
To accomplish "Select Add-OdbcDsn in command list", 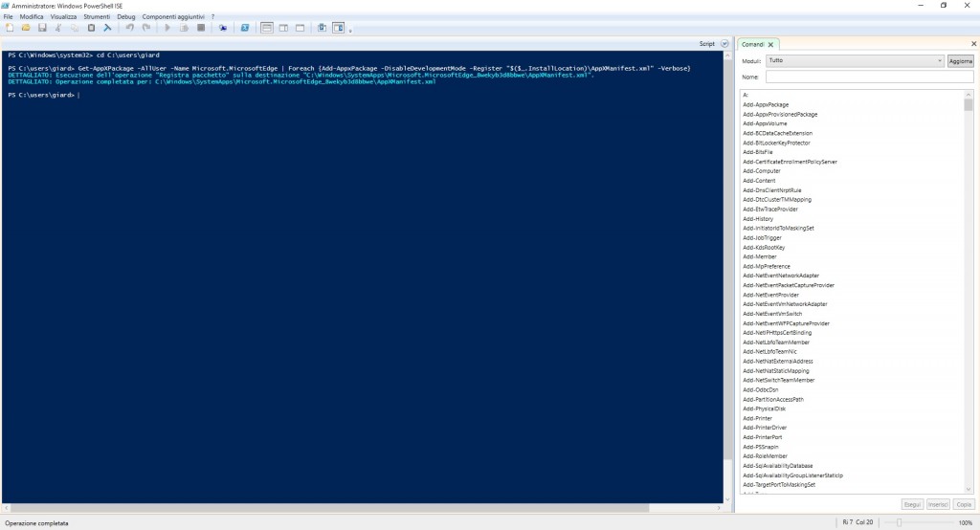I will click(760, 390).
